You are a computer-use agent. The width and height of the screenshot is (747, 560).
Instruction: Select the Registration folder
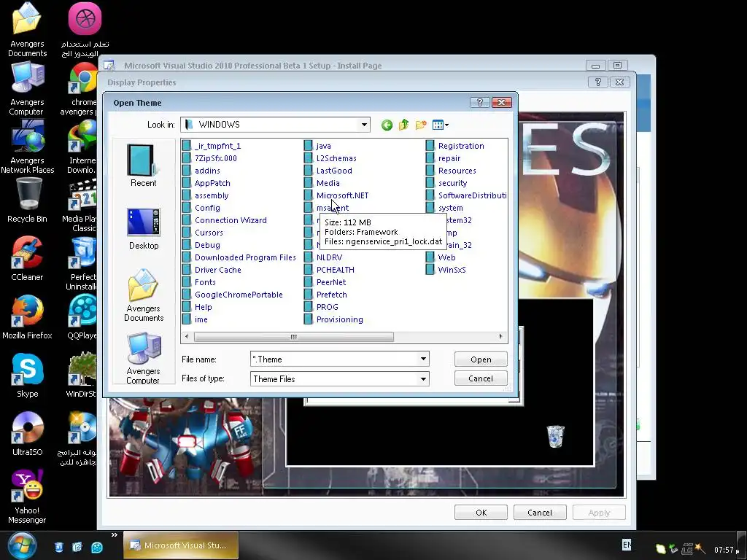tap(455, 146)
